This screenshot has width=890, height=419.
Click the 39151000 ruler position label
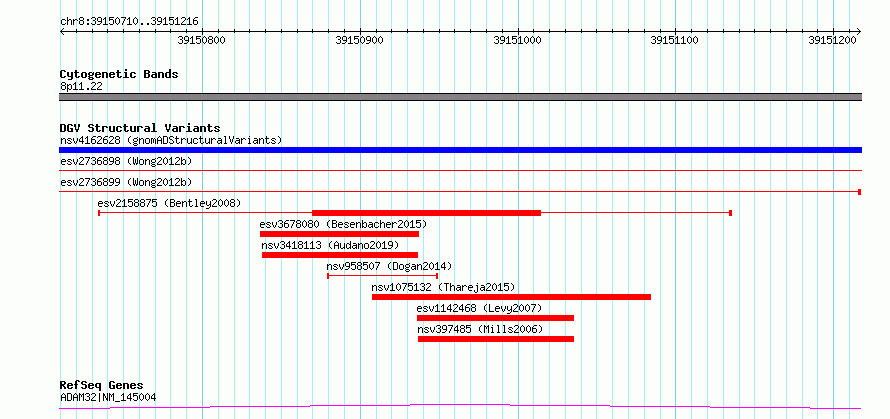[517, 41]
